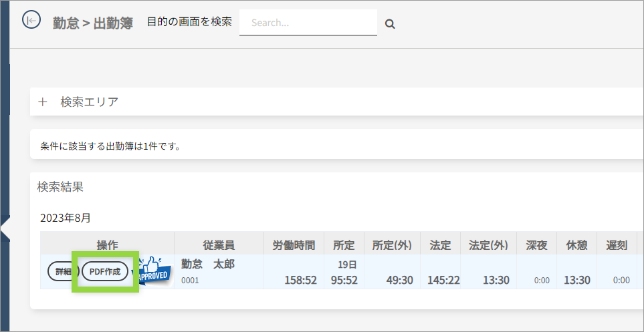The image size is (644, 332).
Task: Open the 検索エリア panel header
Action: (x=89, y=102)
